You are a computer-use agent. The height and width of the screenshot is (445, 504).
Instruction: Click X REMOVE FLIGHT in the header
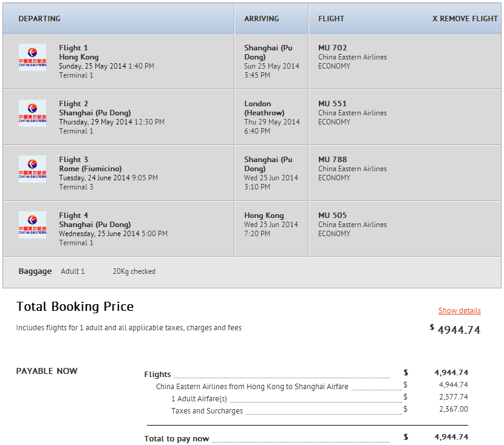coord(465,19)
